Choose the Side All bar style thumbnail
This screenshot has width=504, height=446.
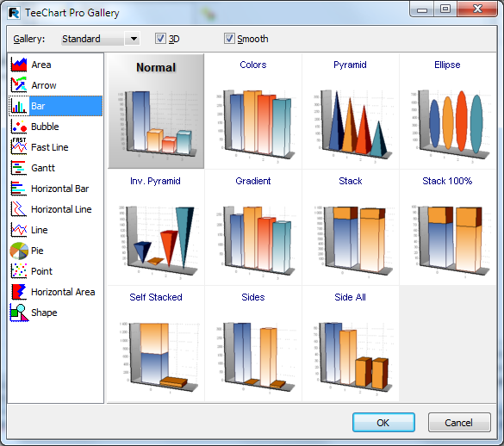tap(351, 344)
